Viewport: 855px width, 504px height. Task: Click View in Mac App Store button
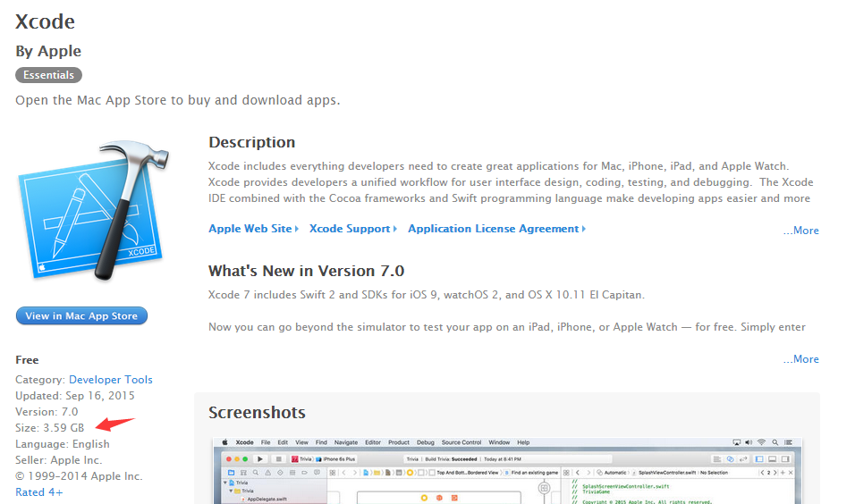pyautogui.click(x=81, y=316)
